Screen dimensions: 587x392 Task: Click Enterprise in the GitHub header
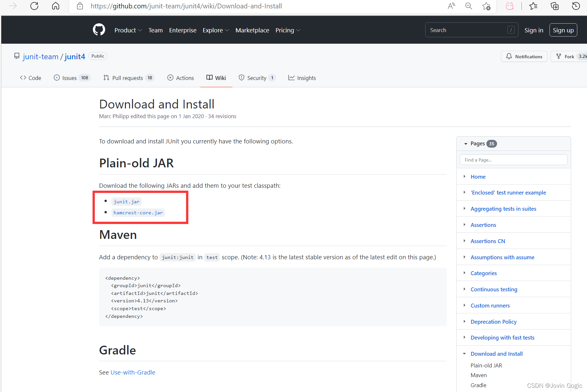pos(183,30)
